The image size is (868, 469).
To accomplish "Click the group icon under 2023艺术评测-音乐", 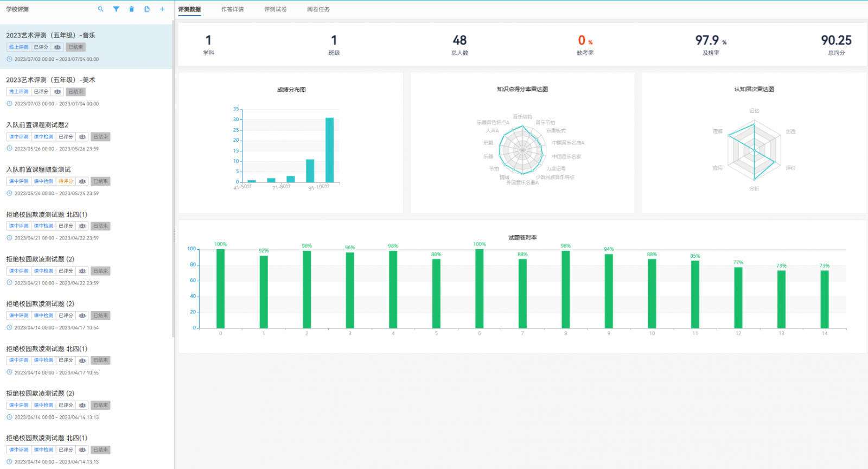I will pos(58,47).
